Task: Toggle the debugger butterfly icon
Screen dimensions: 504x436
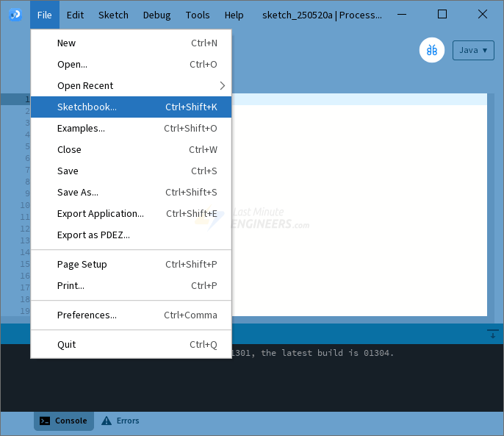Action: [x=432, y=50]
